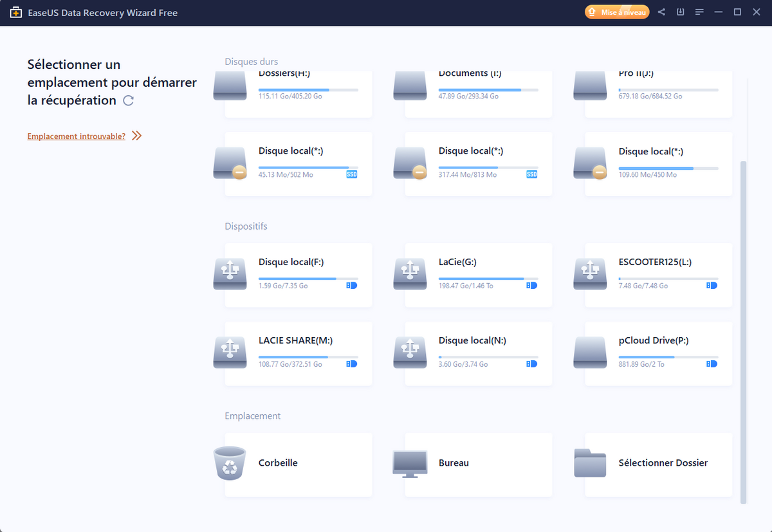
Task: Click the '108.77 Go/372.51 Go' size text
Action: click(290, 364)
